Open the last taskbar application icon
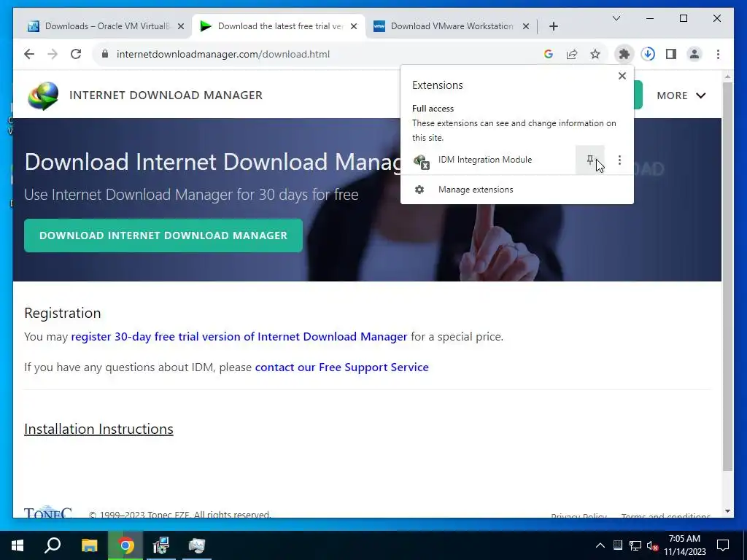This screenshot has height=560, width=747. [x=197, y=545]
